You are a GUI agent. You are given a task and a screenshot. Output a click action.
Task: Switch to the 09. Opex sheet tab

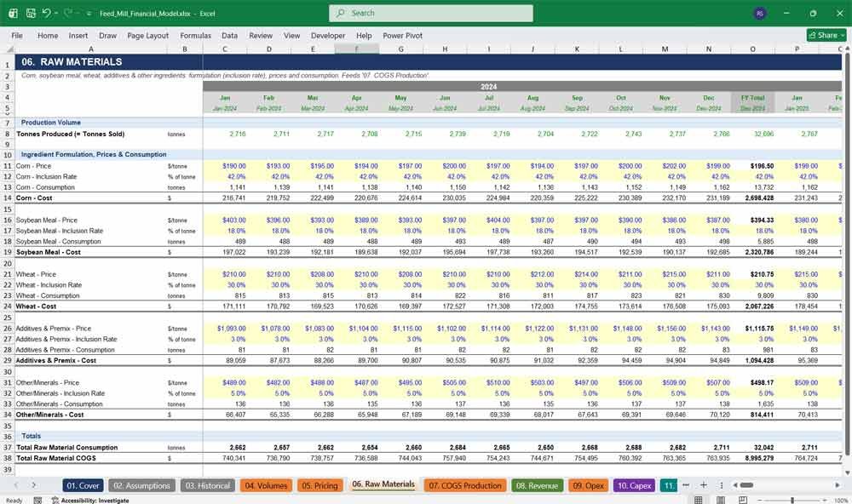(x=589, y=485)
